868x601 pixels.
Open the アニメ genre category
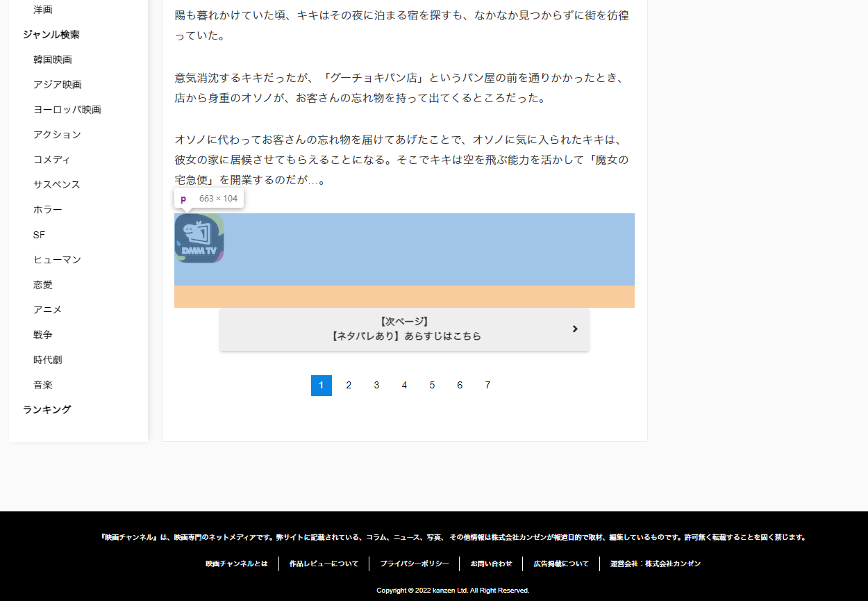tap(46, 309)
